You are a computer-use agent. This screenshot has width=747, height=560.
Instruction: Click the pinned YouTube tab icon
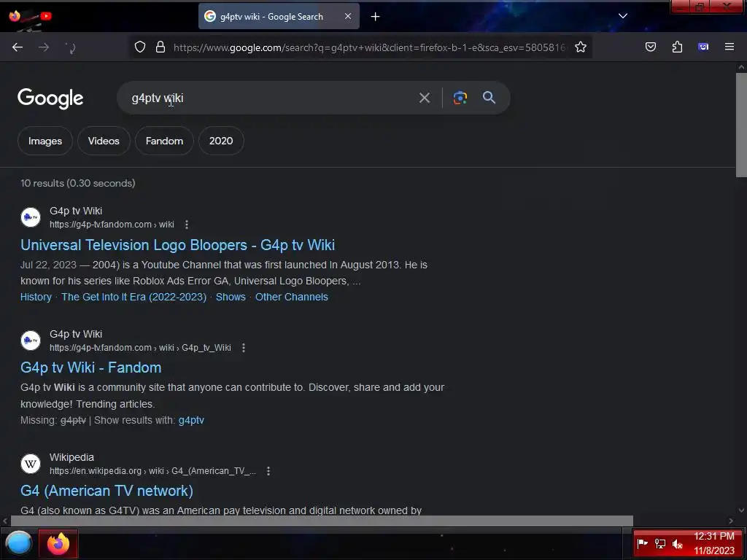point(46,16)
